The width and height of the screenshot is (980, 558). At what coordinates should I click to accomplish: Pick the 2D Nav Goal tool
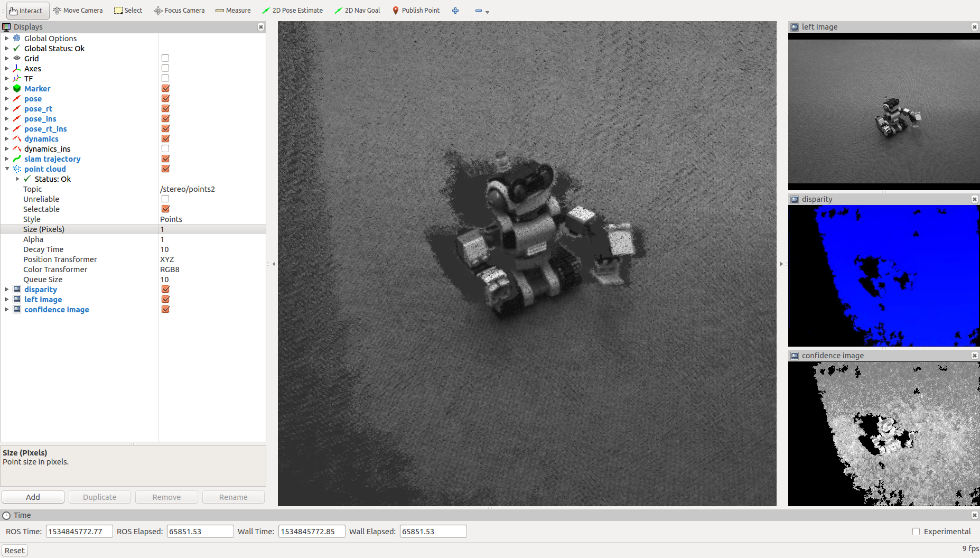(357, 11)
